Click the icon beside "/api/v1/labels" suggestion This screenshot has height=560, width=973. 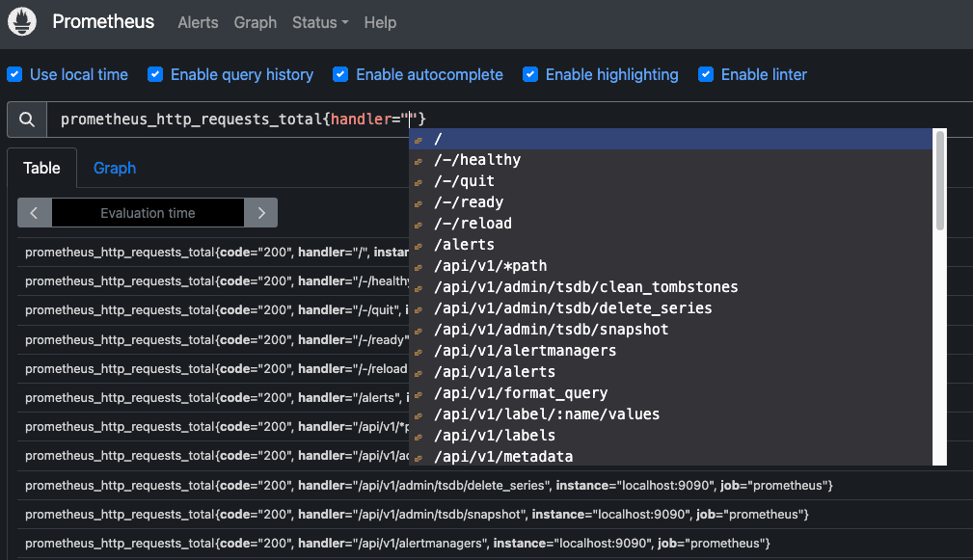coord(419,435)
